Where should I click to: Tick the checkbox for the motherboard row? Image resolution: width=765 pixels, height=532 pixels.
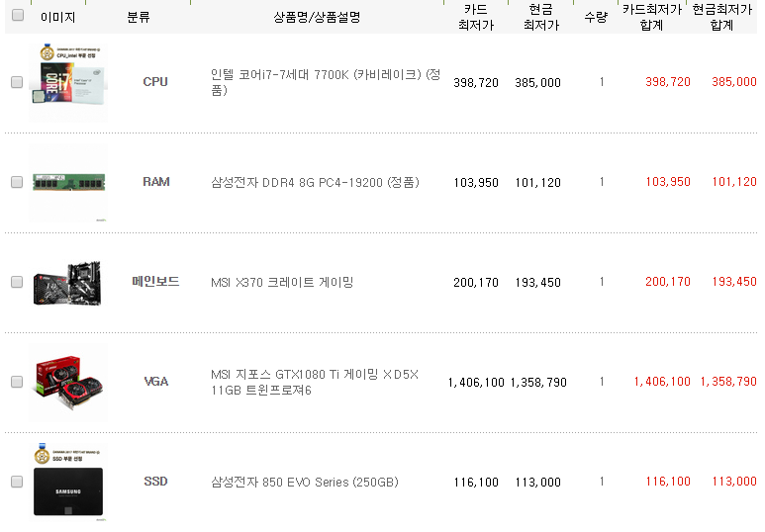click(17, 282)
